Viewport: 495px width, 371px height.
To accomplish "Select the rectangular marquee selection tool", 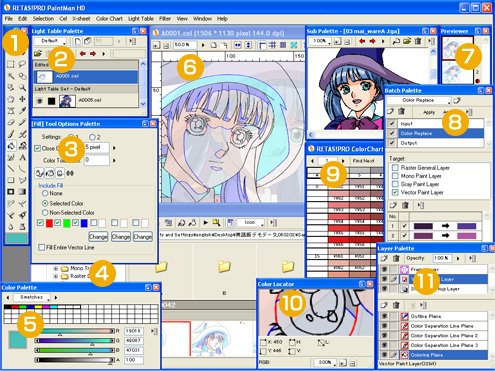I will coord(11,64).
